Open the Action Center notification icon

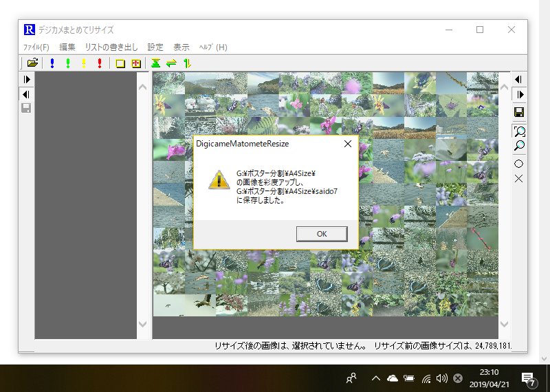coord(529,379)
